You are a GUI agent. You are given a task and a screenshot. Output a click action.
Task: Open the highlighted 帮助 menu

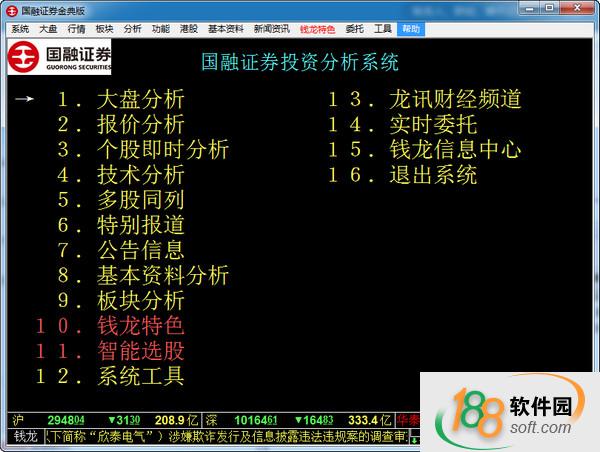tap(411, 29)
